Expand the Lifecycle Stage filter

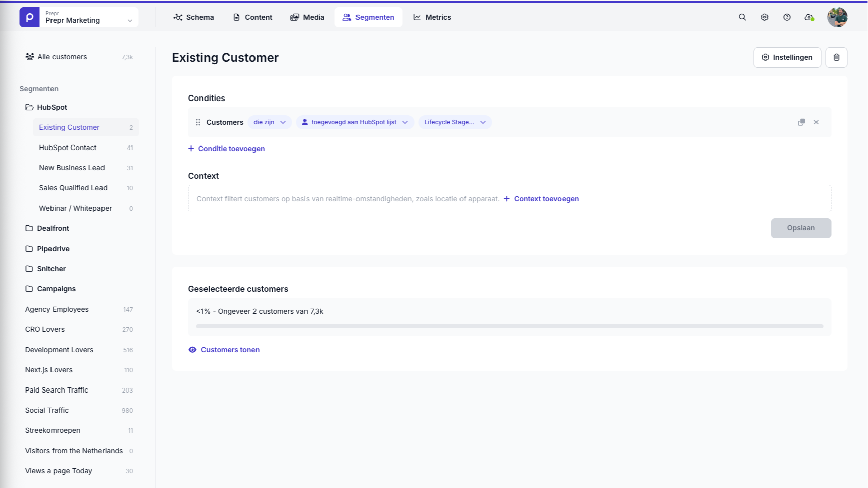[454, 122]
